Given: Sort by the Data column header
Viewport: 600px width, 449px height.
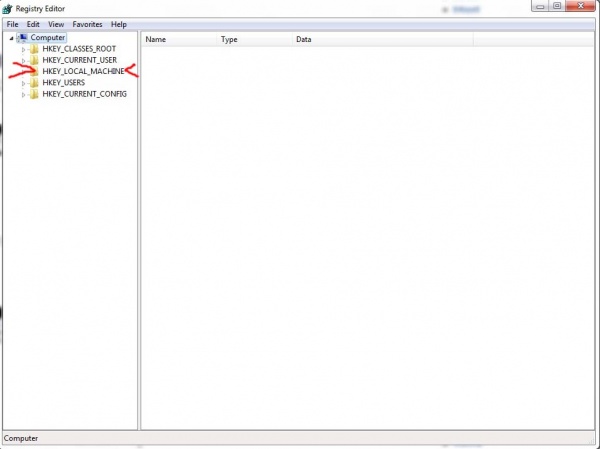Looking at the screenshot, I should pos(383,39).
